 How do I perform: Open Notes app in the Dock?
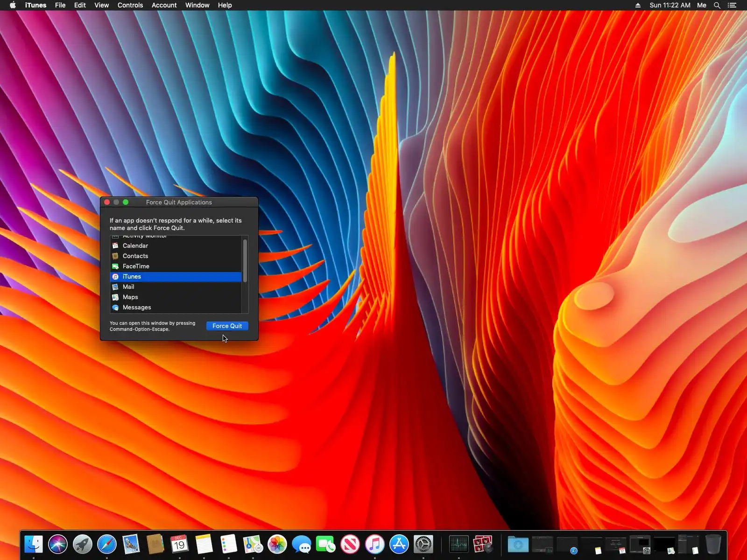point(204,544)
